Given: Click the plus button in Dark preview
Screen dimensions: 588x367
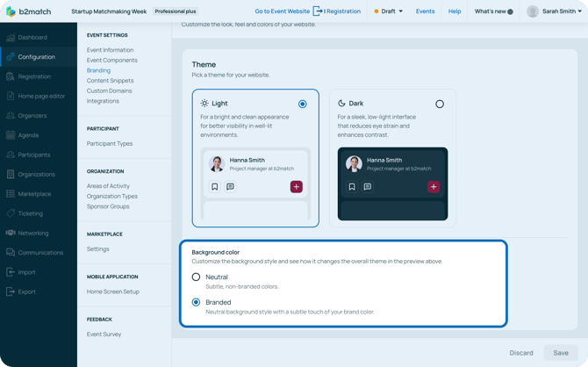Looking at the screenshot, I should tap(434, 187).
